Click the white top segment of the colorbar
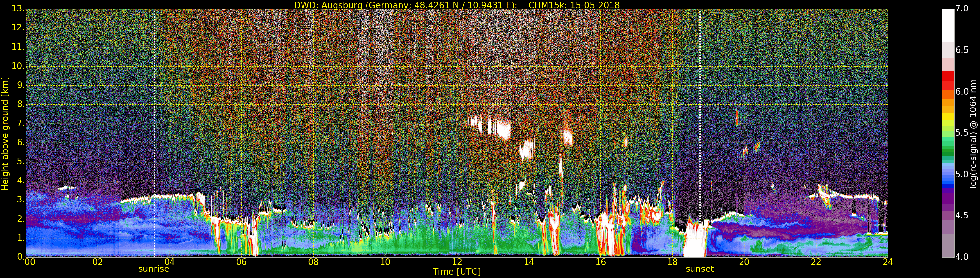Screen dimensions: 980x278 [x=948, y=25]
